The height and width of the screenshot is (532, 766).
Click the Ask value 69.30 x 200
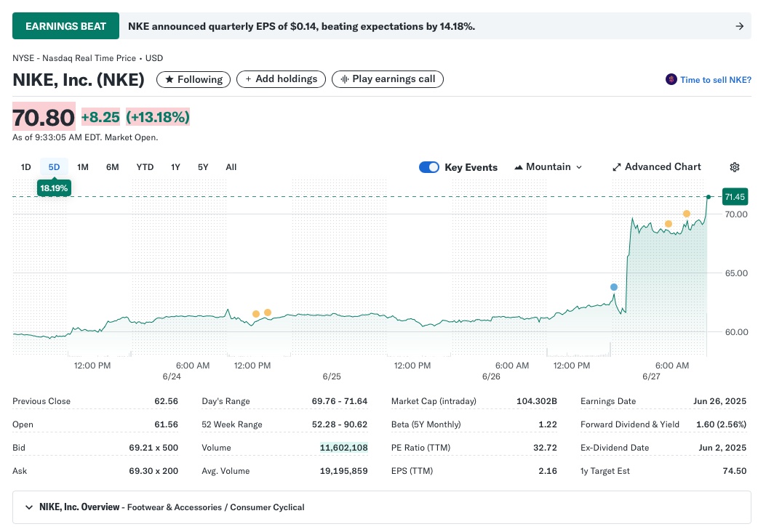tap(153, 471)
